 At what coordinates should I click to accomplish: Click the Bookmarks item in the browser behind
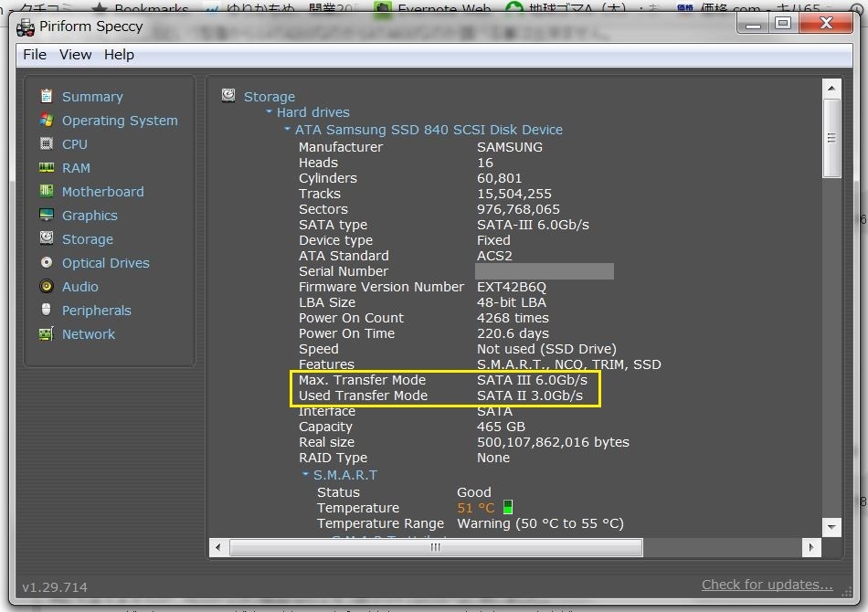(141, 7)
